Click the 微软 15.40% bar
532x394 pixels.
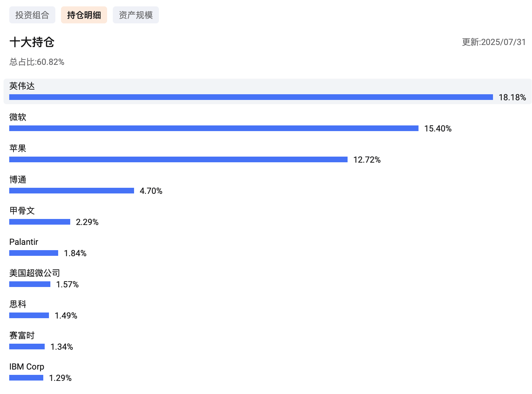click(x=214, y=128)
